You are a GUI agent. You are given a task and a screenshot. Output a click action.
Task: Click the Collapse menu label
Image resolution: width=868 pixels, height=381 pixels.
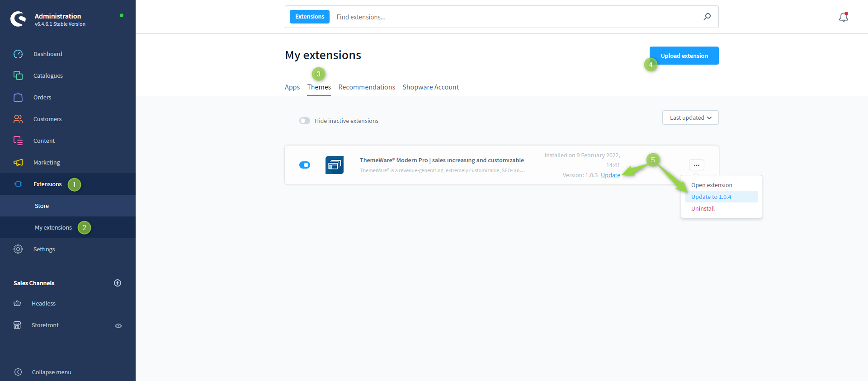52,372
